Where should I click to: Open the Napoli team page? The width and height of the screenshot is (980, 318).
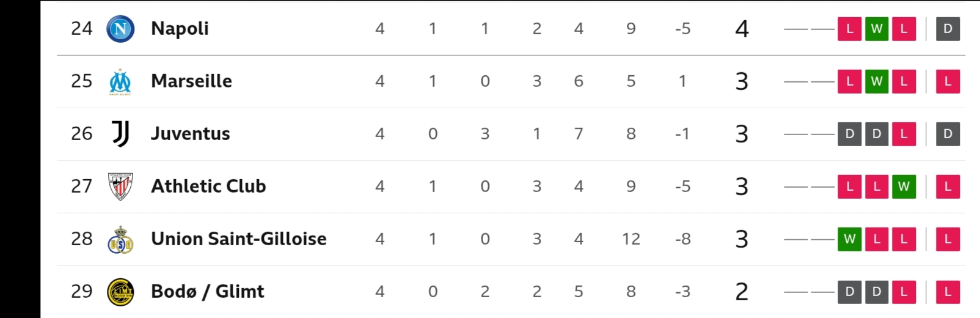(x=180, y=29)
